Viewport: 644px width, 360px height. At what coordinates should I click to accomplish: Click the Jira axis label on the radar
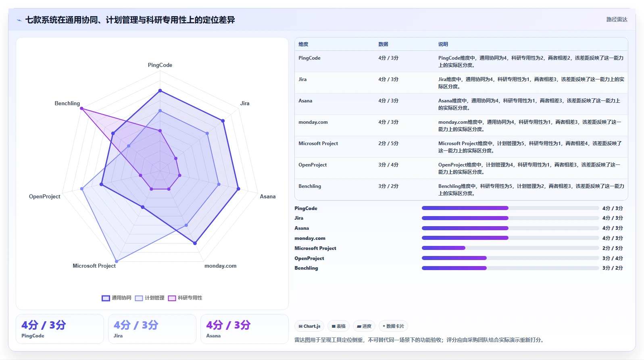click(x=245, y=103)
